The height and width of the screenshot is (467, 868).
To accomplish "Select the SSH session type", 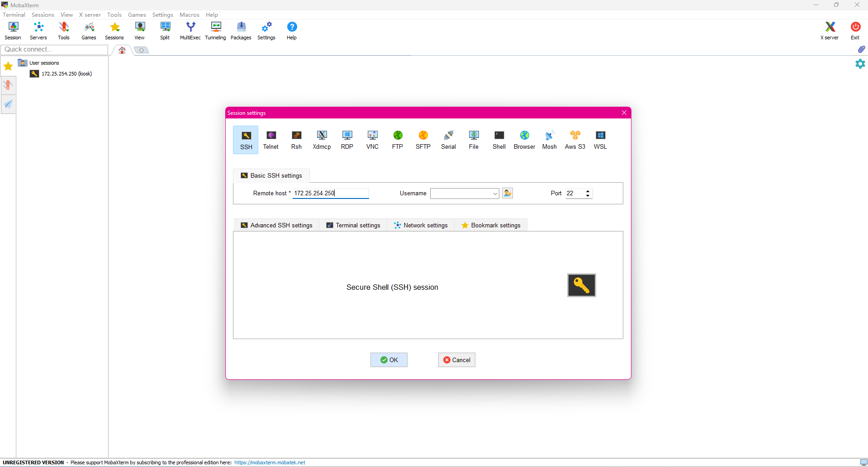I will 246,140.
